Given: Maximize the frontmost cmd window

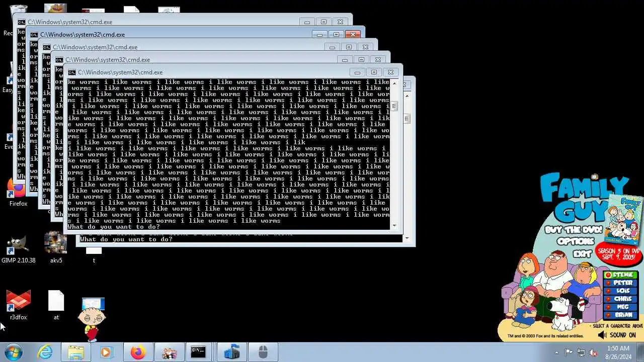Looking at the screenshot, I should point(374,72).
